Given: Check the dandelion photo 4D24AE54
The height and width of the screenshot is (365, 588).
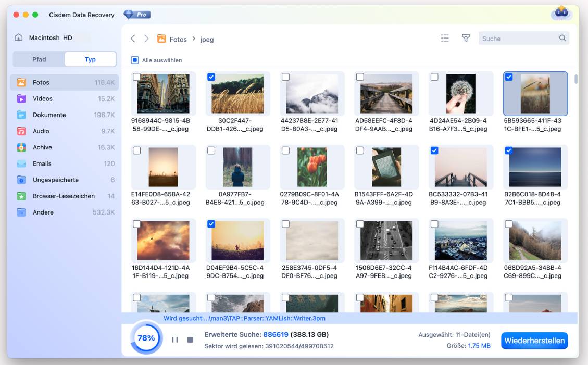Looking at the screenshot, I should pyautogui.click(x=435, y=76).
